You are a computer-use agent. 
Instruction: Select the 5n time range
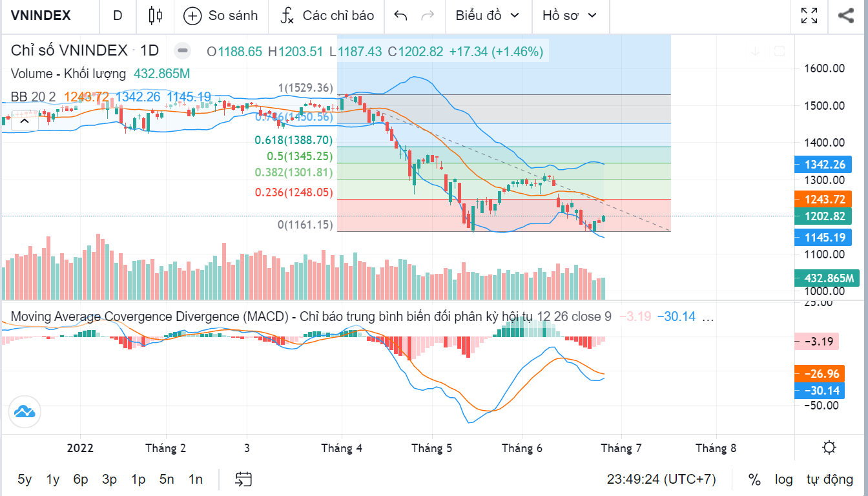pos(167,479)
